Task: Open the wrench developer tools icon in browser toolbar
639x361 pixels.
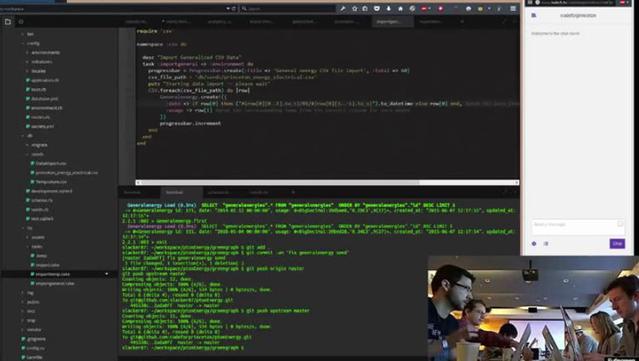Action: click(343, 9)
